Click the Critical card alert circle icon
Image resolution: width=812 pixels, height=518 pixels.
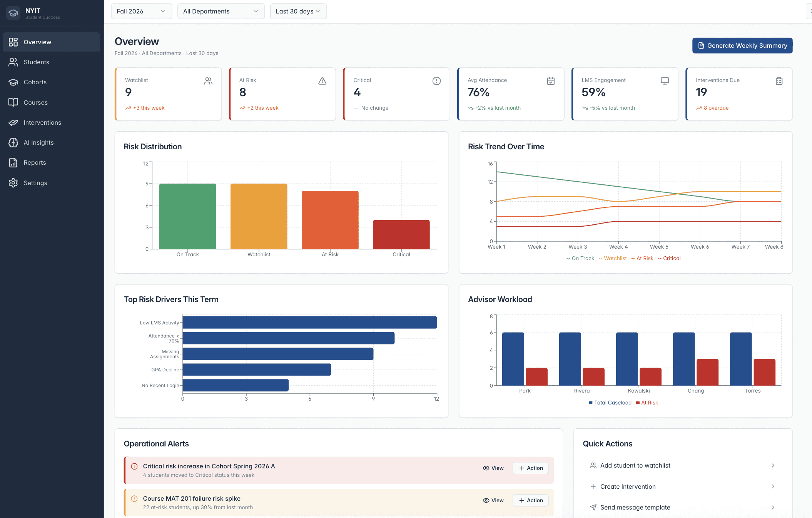(x=436, y=81)
